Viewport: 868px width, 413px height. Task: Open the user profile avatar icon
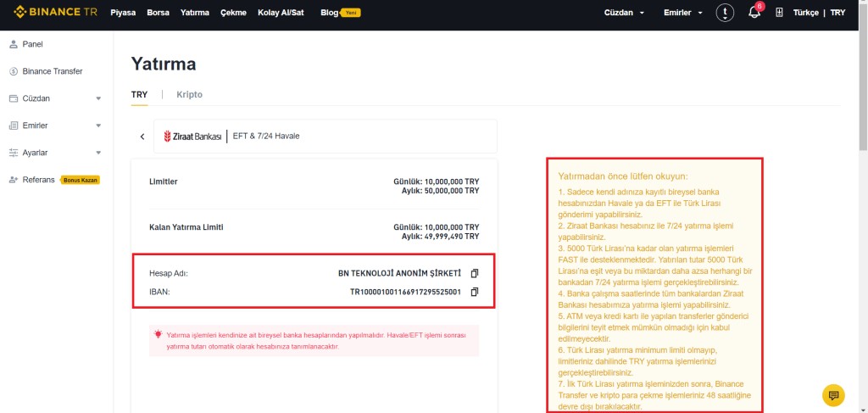[725, 13]
